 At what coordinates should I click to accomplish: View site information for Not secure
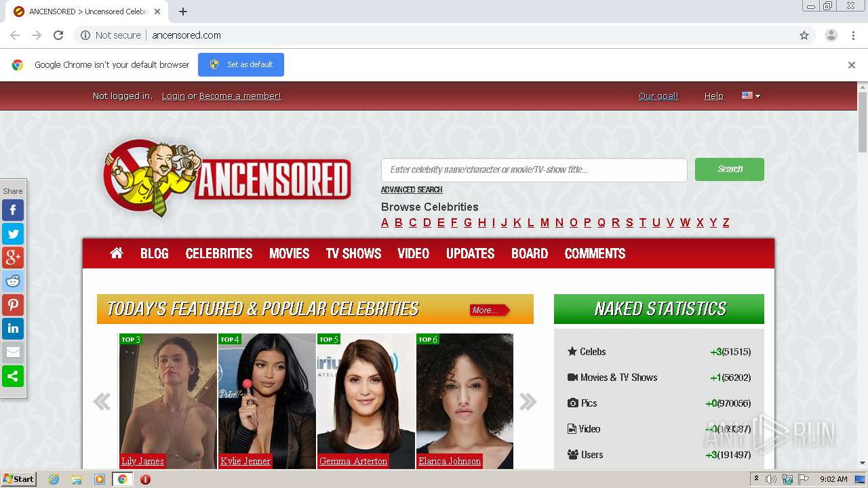pos(111,35)
